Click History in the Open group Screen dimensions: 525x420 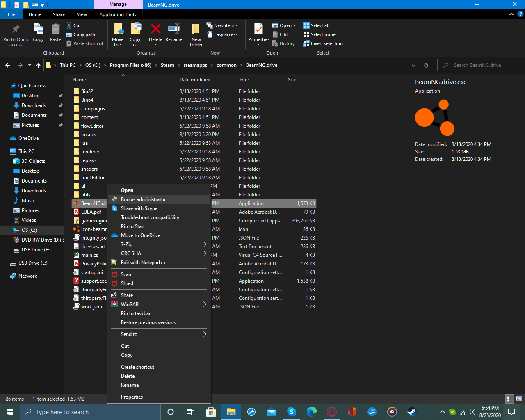coord(283,43)
